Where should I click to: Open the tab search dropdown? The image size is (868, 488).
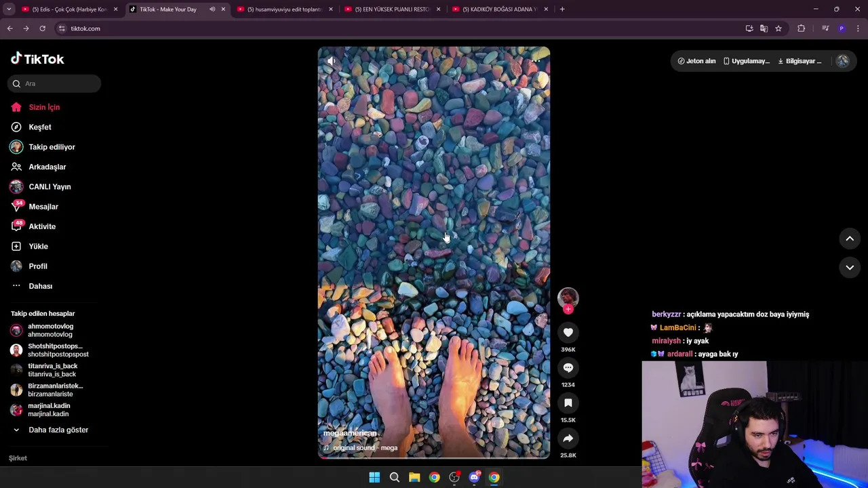click(9, 9)
